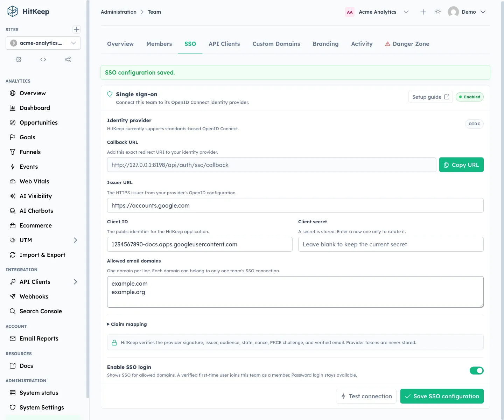The height and width of the screenshot is (420, 504).
Task: Toggle the Enable SSO login switch
Action: [x=476, y=370]
